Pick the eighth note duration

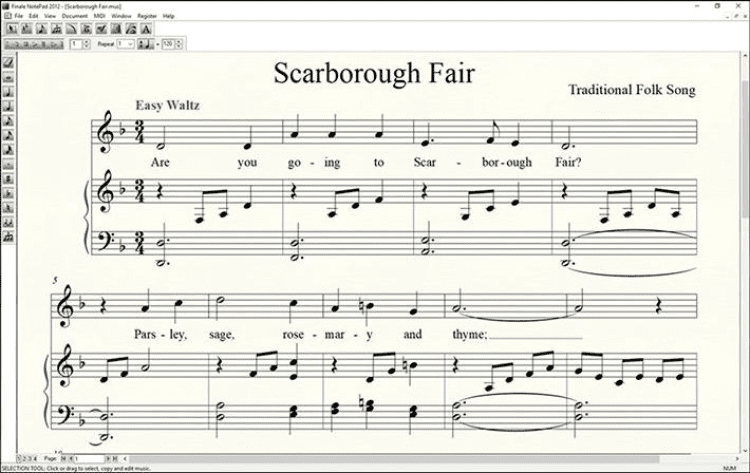(8, 121)
